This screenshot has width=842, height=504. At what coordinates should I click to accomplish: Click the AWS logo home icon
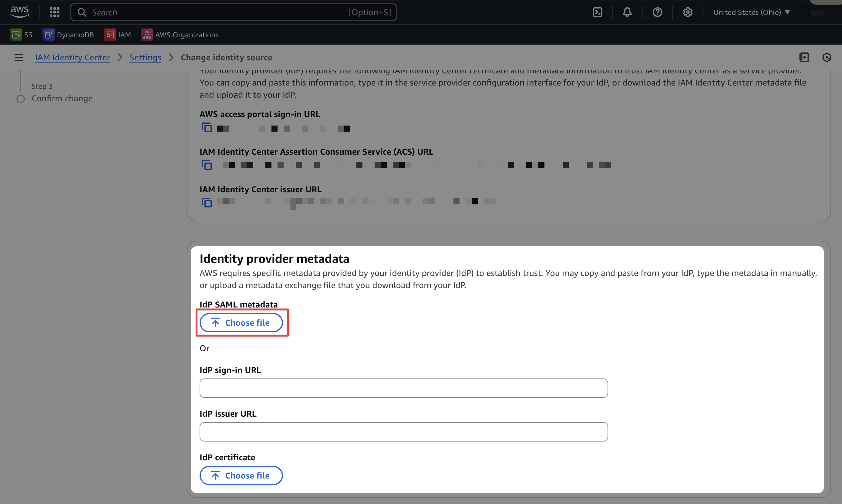(20, 12)
